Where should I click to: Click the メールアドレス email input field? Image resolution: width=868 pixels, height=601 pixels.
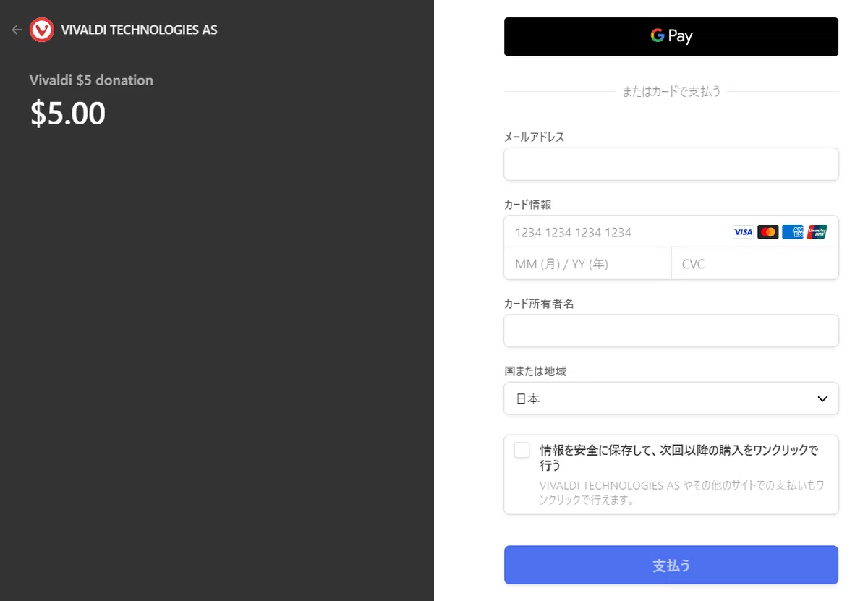pos(671,164)
